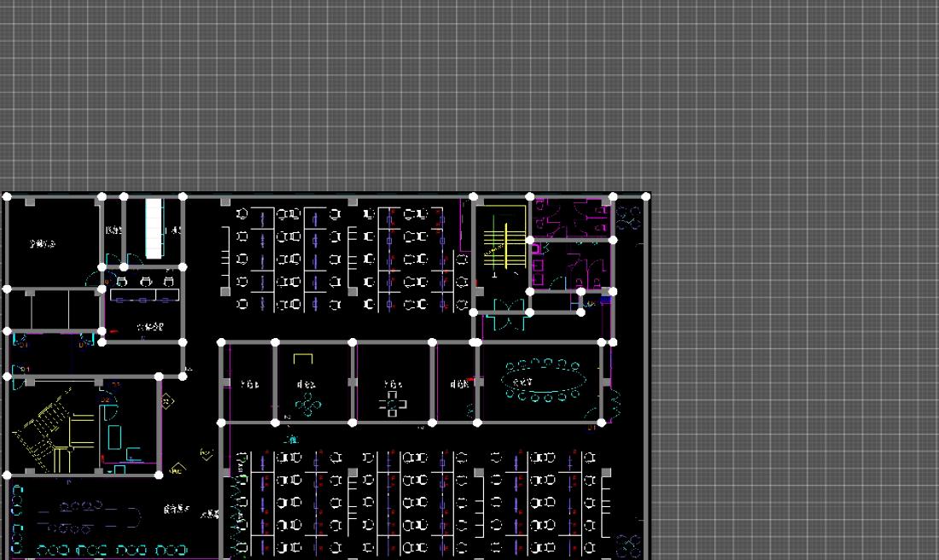
Task: Select the yellow diamond marker beside the stair room
Action: [167, 401]
